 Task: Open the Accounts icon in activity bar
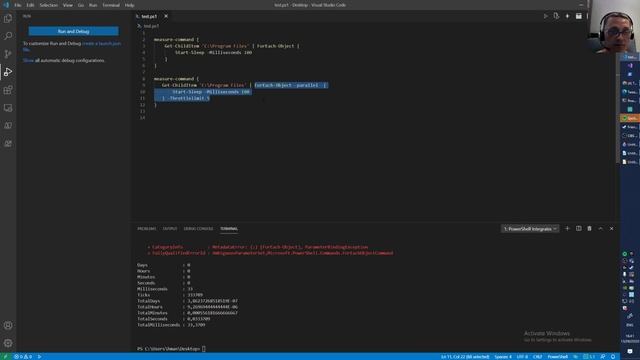coord(8,325)
